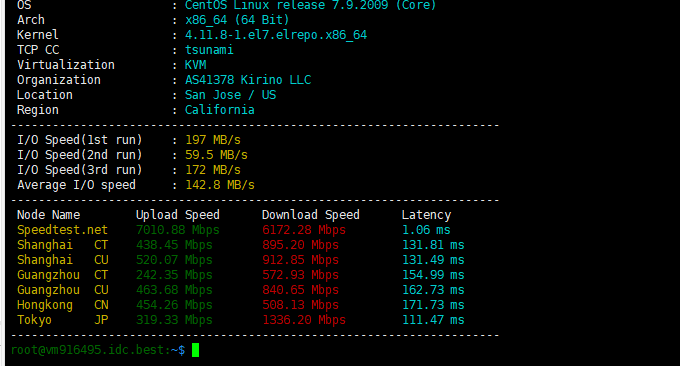
Task: Click the TCP CC value tsunami
Action: click(209, 50)
